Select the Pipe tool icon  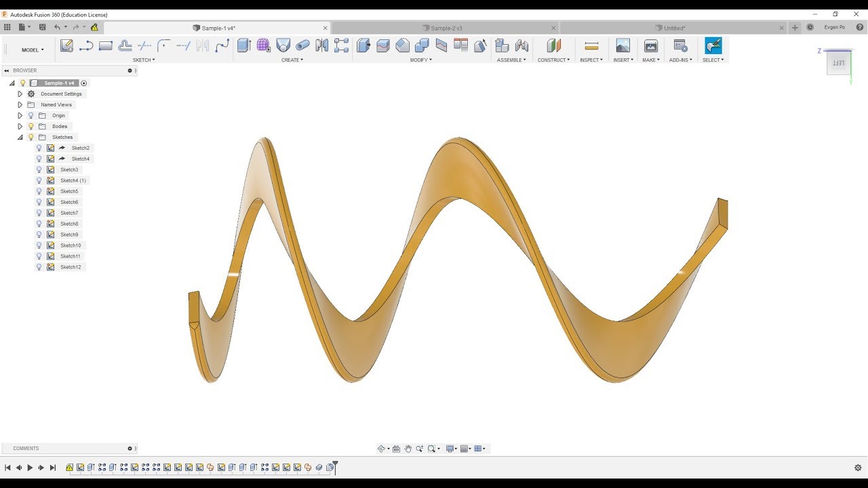coord(302,45)
